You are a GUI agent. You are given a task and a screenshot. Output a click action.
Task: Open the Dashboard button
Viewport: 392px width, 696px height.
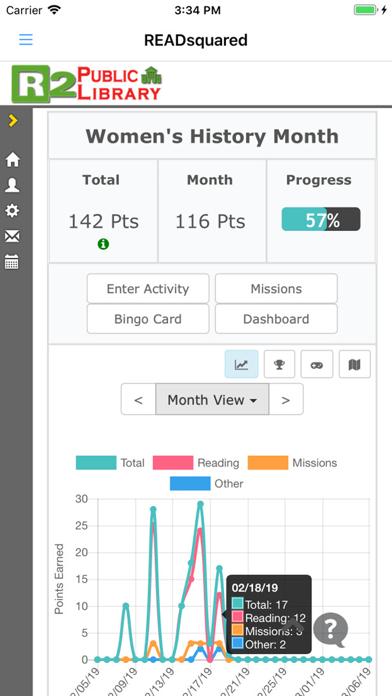[x=276, y=319]
